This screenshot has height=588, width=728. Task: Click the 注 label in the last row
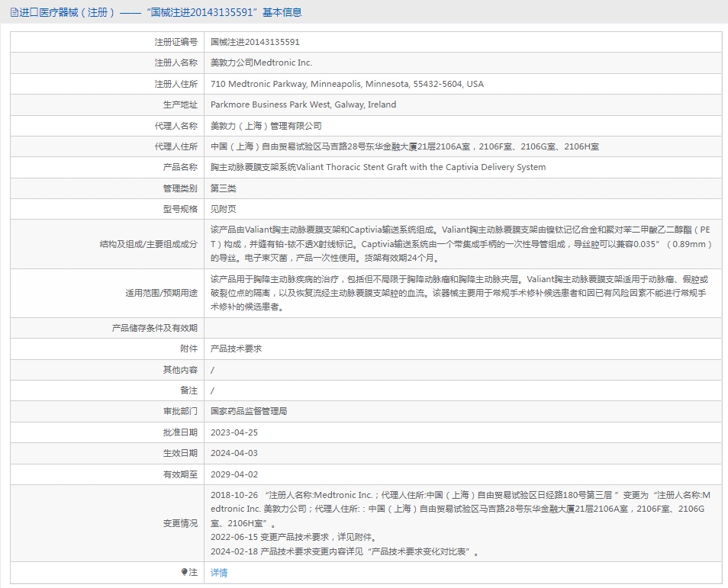[x=193, y=573]
